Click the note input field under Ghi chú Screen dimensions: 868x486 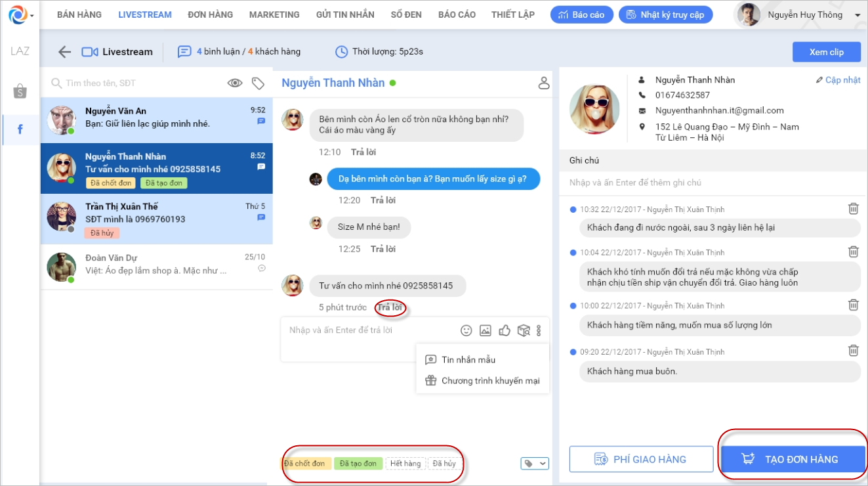(712, 183)
